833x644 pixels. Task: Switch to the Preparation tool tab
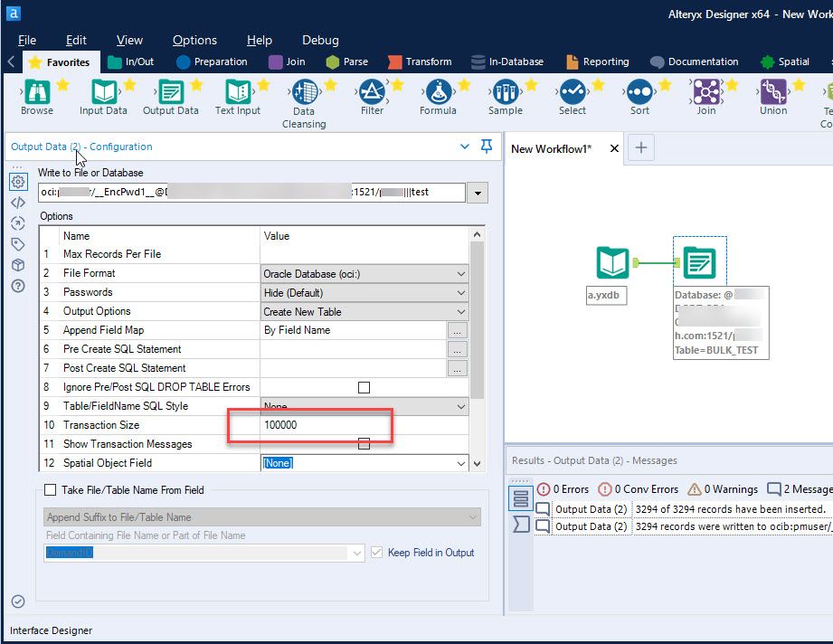212,62
